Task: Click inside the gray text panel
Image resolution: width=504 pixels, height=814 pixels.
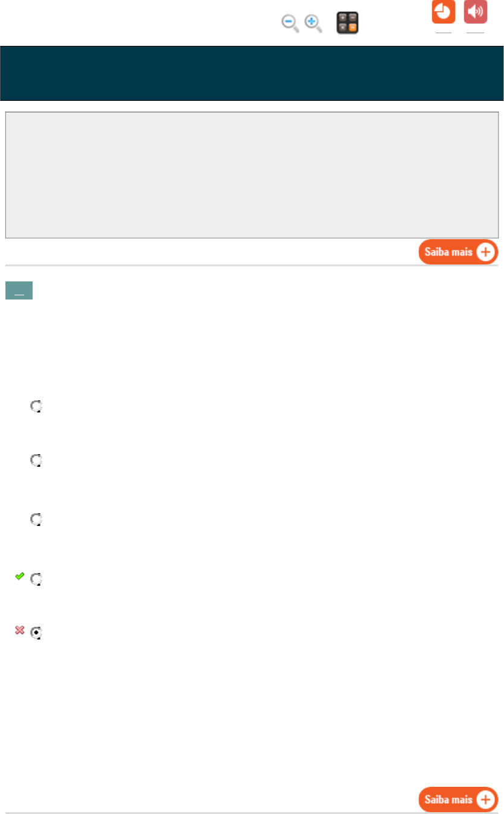Action: (252, 175)
